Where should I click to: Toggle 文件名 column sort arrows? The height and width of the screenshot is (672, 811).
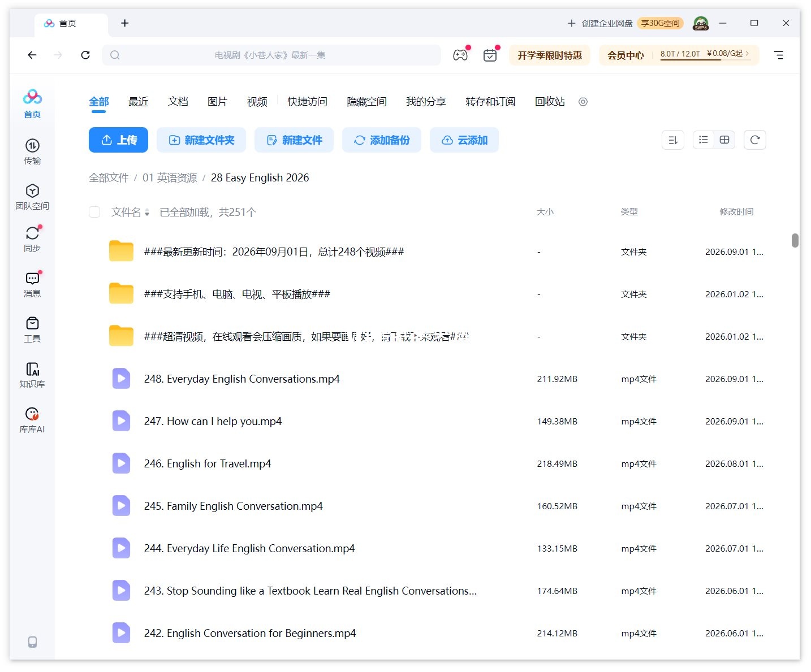coord(147,213)
